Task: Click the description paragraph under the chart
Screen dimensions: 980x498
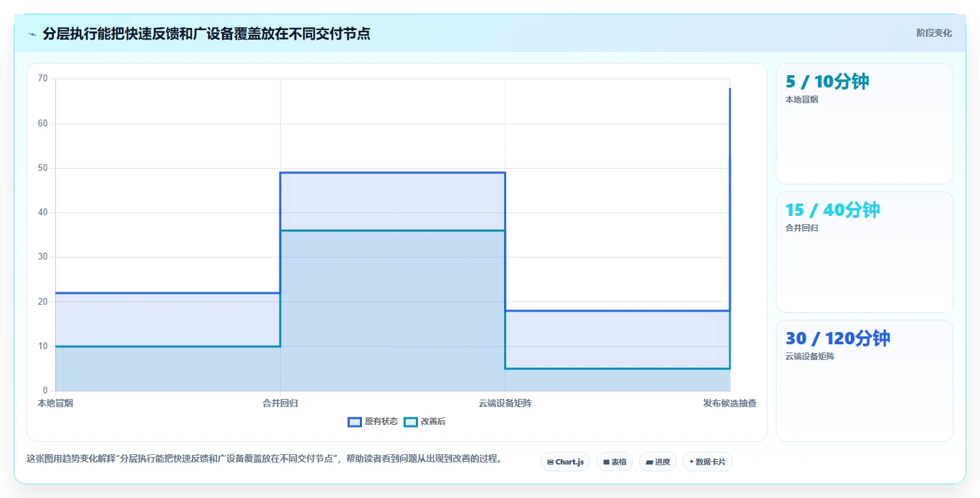Action: [x=264, y=459]
